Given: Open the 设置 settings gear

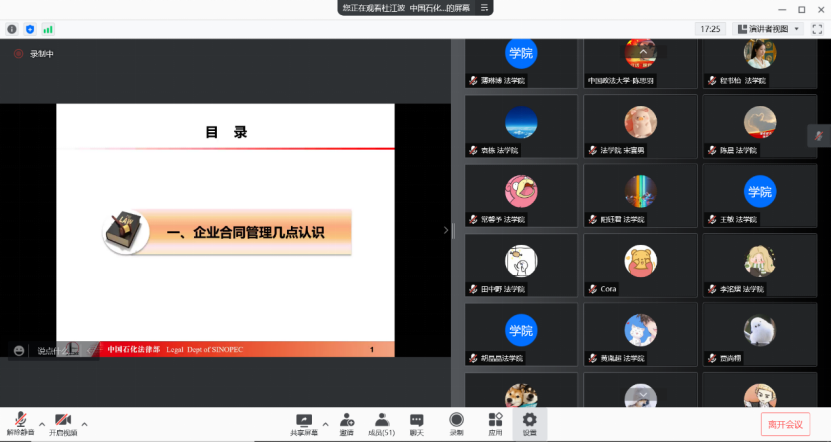Looking at the screenshot, I should click(529, 421).
